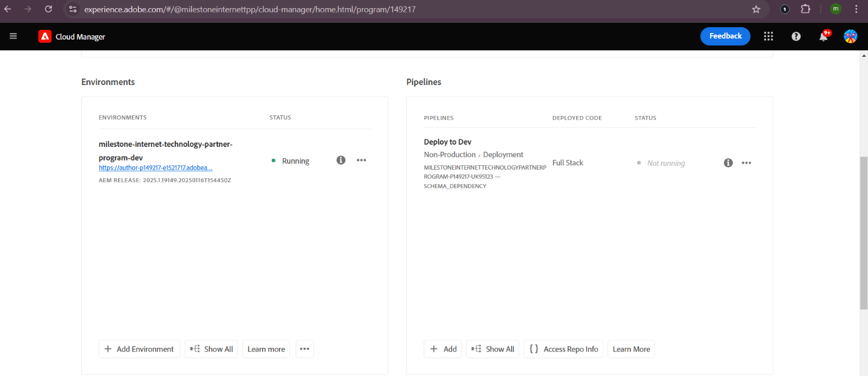Viewport: 868px width, 376px height.
Task: Reload the page
Action: tap(48, 9)
